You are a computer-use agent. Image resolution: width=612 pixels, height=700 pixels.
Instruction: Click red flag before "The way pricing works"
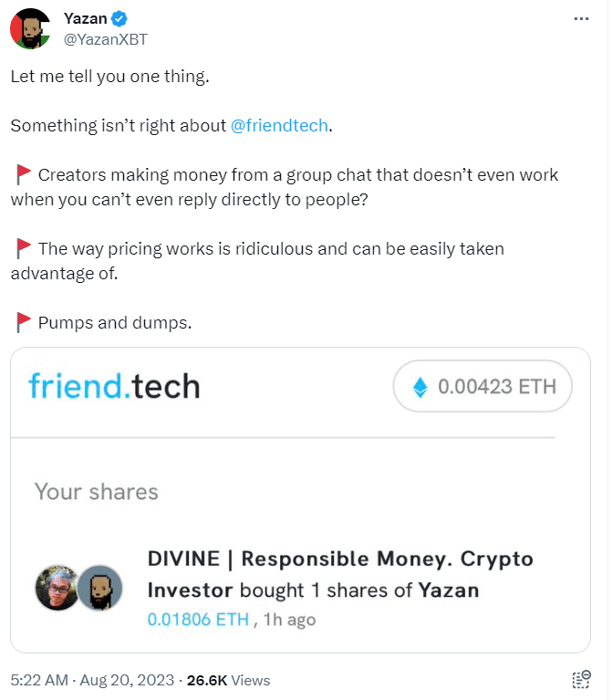point(24,248)
